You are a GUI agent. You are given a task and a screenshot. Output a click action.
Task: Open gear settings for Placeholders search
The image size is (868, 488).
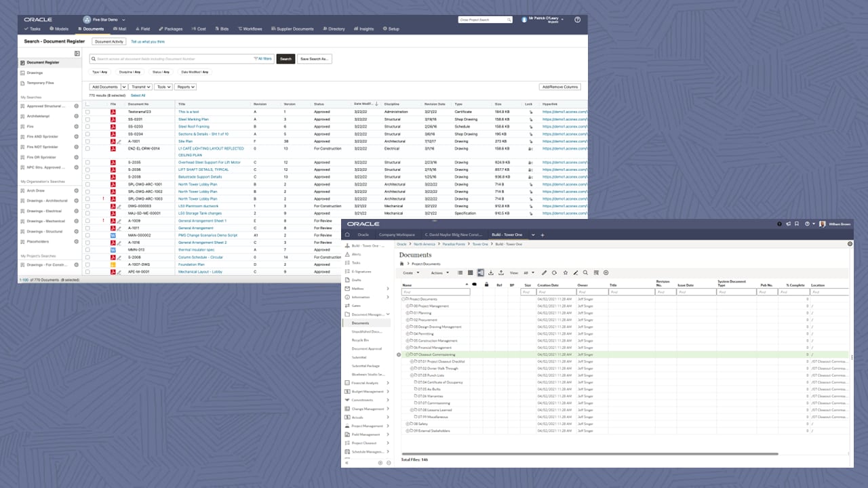[76, 241]
